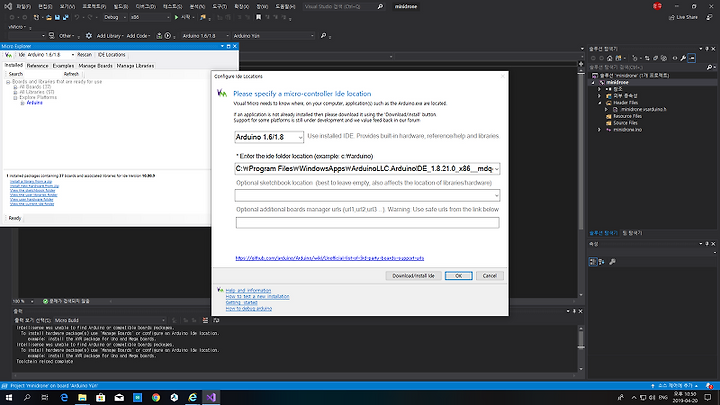720x405 pixels.
Task: Click the Save file toolbar icon
Action: point(57,17)
